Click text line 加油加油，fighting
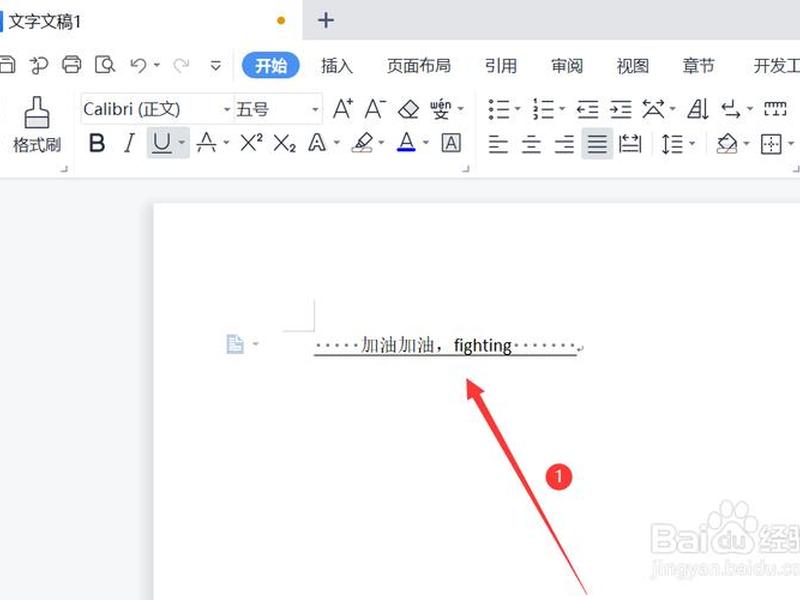Screen dimensions: 800x600 click(436, 345)
